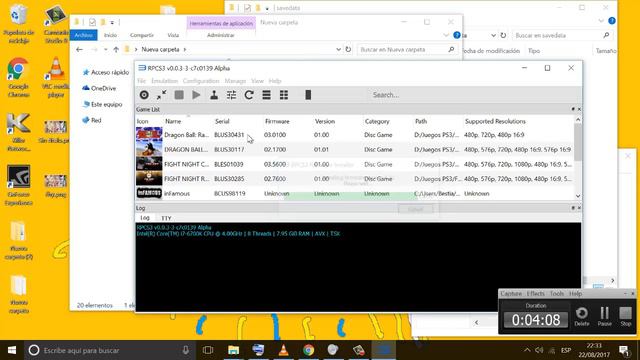
Task: Open the Help menu in RPCS3
Action: coord(275,81)
